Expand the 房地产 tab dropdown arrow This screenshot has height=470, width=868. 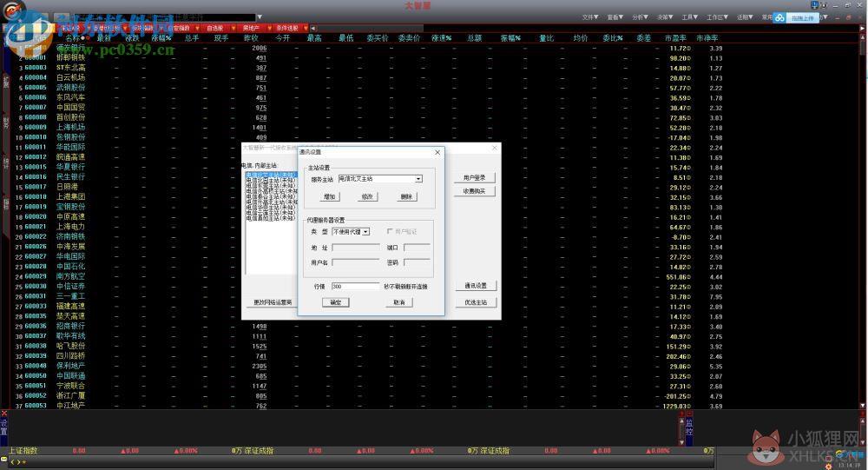[x=270, y=29]
